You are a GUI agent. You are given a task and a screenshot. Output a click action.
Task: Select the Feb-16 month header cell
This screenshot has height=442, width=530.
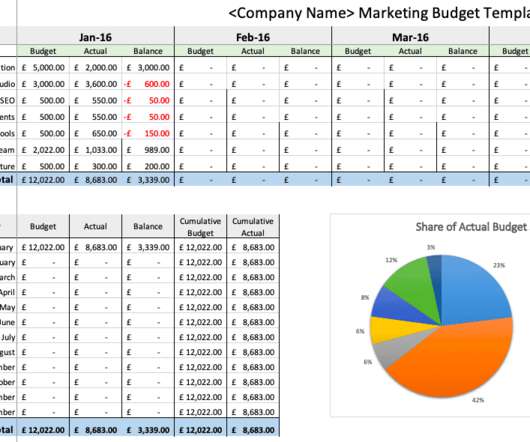pos(253,37)
